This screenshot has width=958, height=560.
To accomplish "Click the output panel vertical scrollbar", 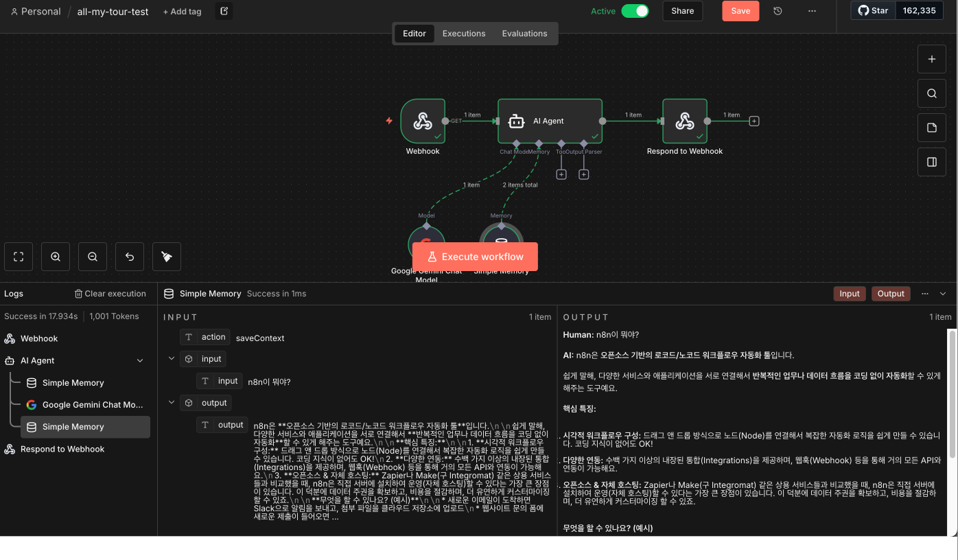I will click(952, 393).
